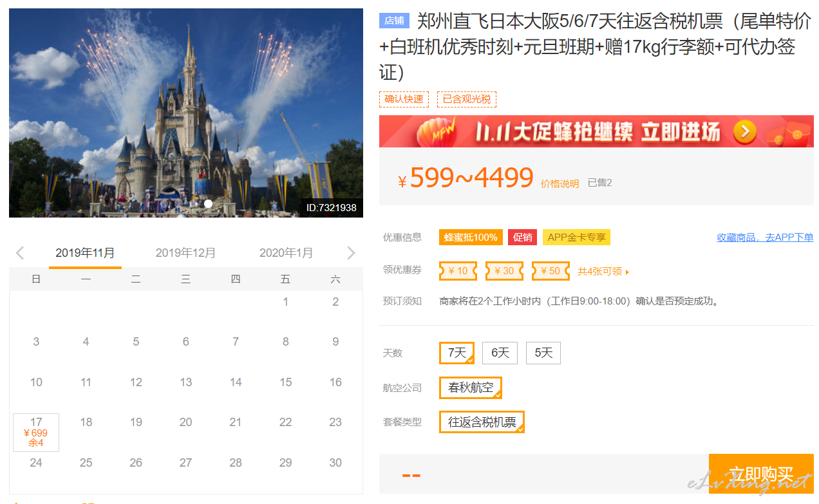The width and height of the screenshot is (819, 504).
Task: Open 收藏商品，去APP下单 link
Action: click(x=765, y=238)
